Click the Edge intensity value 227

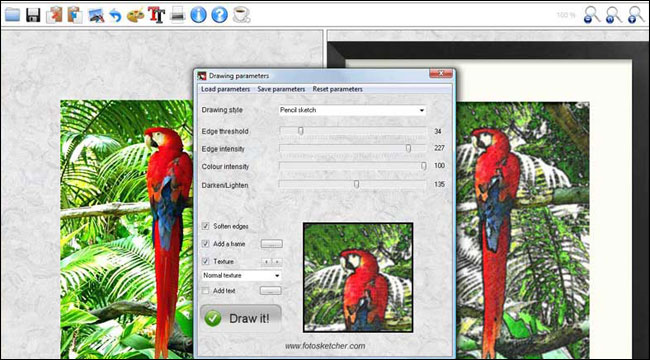pos(439,148)
